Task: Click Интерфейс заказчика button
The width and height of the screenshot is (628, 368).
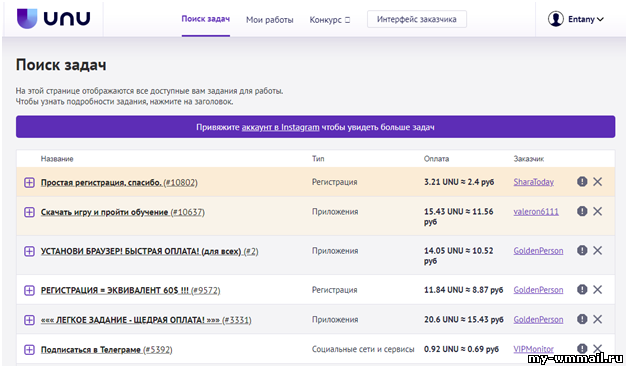Action: coord(417,19)
